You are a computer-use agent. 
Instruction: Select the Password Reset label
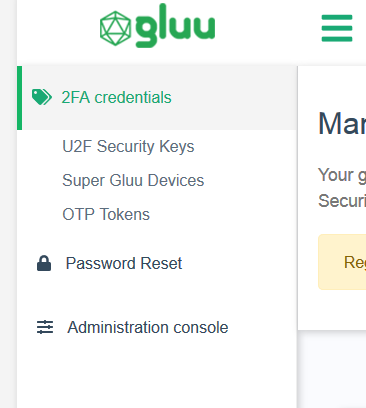pyautogui.click(x=124, y=263)
